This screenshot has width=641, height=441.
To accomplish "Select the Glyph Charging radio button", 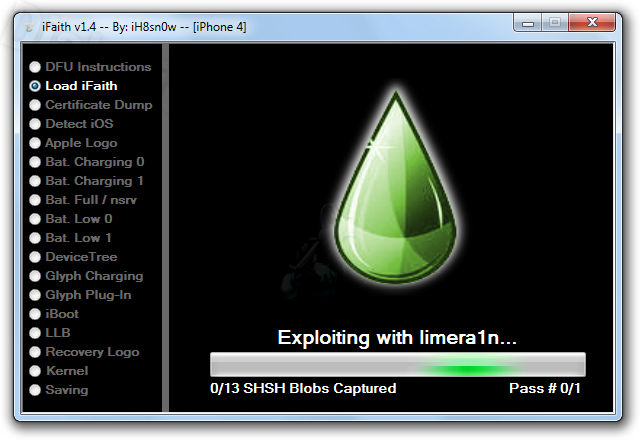I will pos(35,276).
